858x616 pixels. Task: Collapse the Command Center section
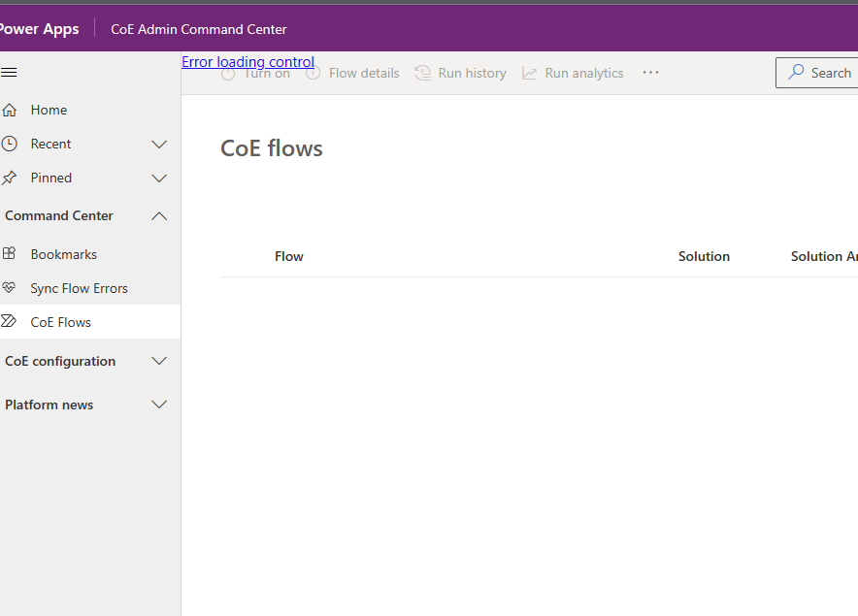click(158, 215)
